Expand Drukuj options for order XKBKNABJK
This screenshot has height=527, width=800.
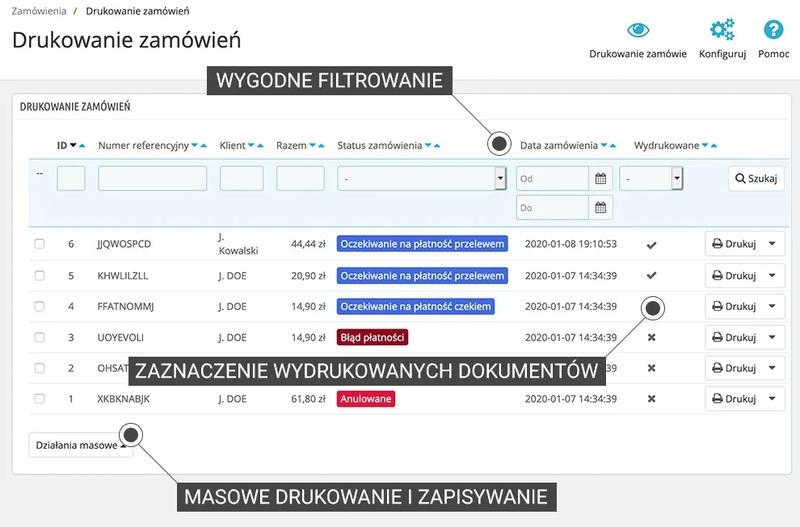click(x=772, y=398)
